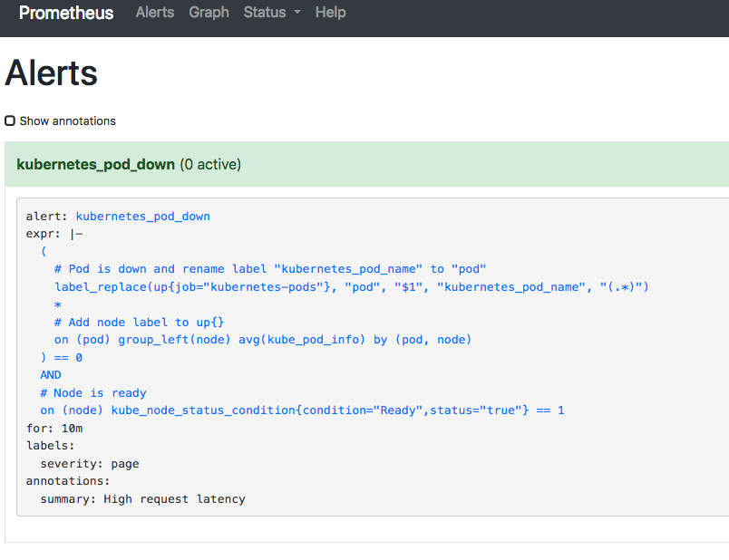This screenshot has width=729, height=560.
Task: Open the Alerts navigation item
Action: coord(155,12)
